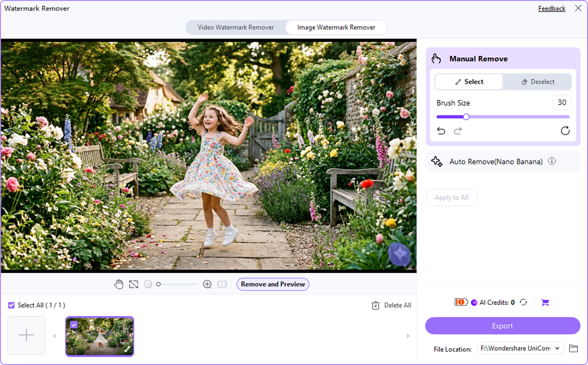Switch to the Video Watermark Remover tab
This screenshot has width=588, height=365.
[x=236, y=27]
